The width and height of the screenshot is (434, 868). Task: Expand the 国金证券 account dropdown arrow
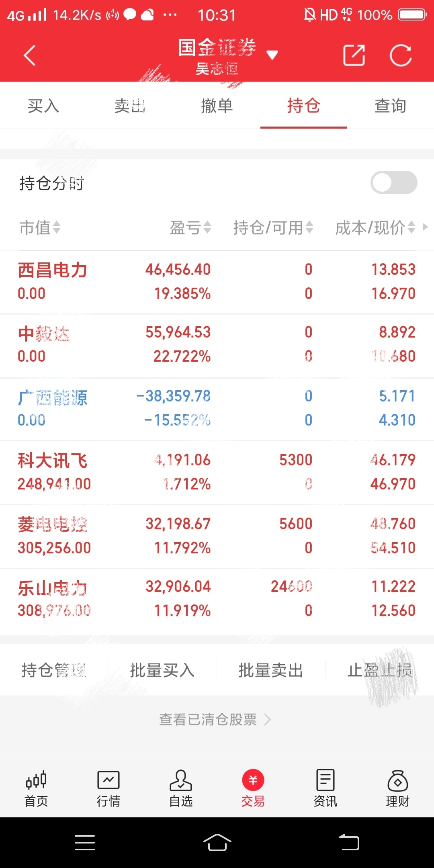pos(272,55)
